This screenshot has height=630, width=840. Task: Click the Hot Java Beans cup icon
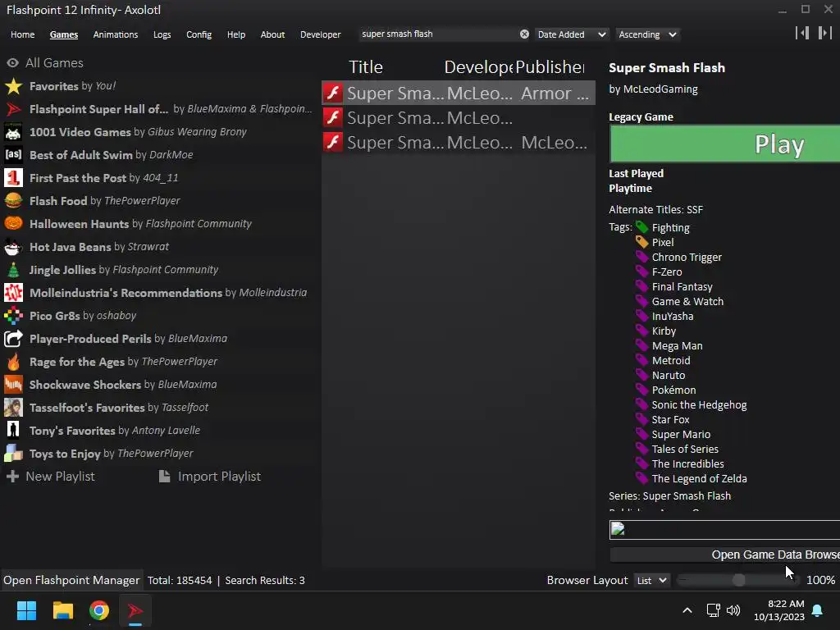[x=13, y=246]
